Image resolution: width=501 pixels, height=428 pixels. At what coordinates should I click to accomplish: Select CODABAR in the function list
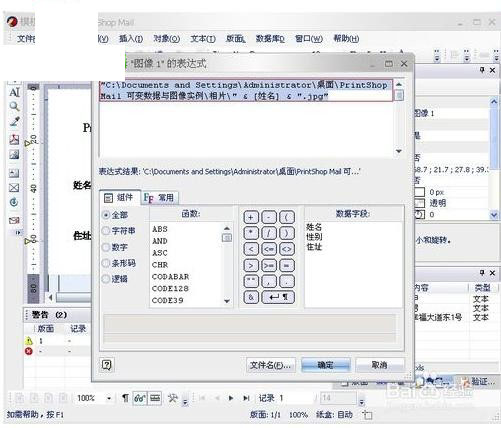click(170, 277)
